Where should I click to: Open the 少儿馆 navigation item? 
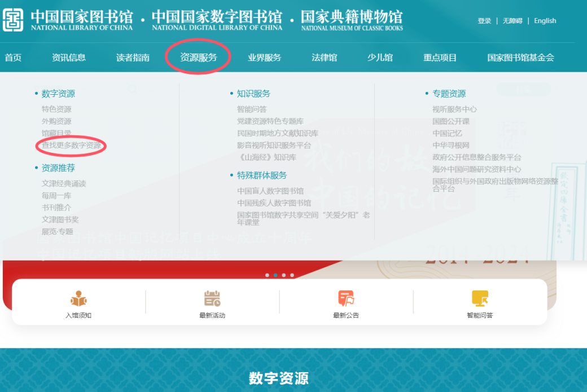(x=380, y=58)
